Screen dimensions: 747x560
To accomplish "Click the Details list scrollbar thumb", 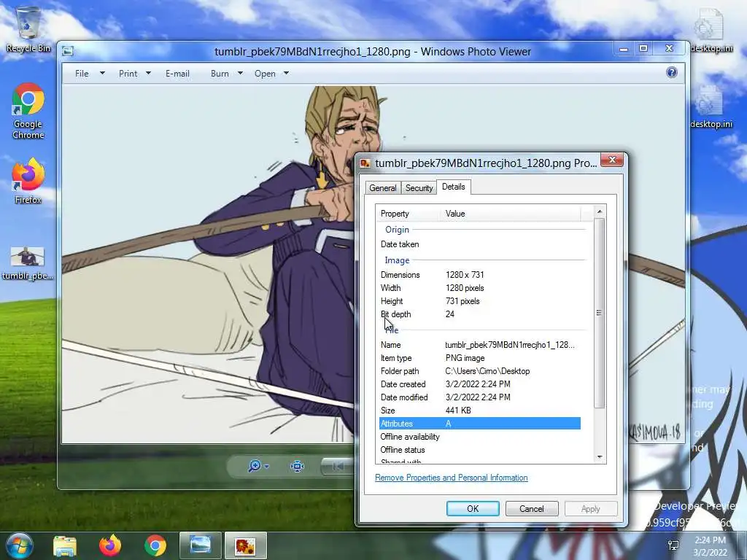I will (x=600, y=313).
